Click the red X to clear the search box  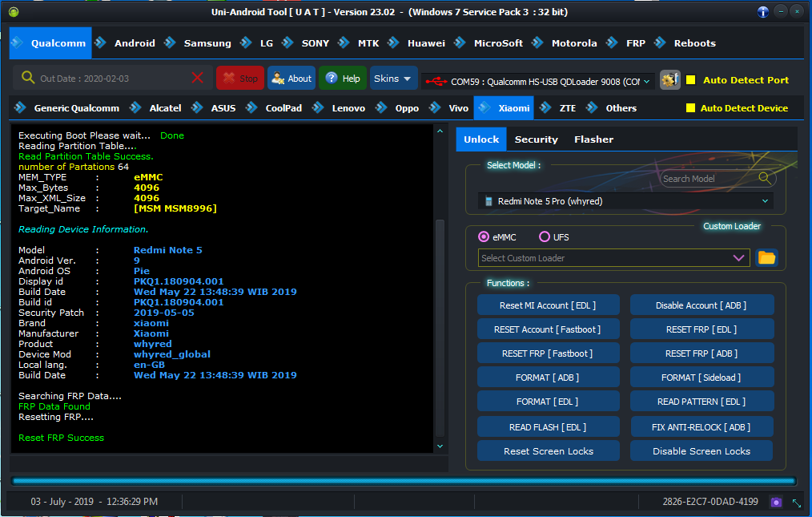pyautogui.click(x=197, y=79)
